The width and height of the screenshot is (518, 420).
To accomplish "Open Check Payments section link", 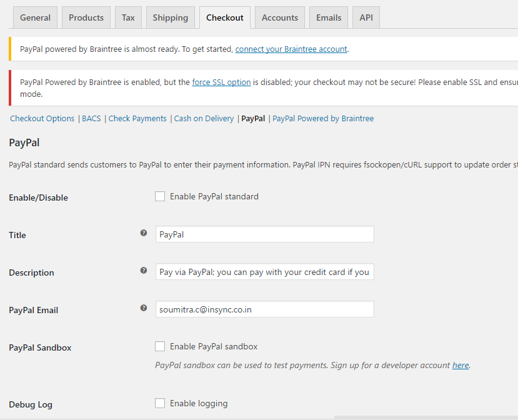I will [137, 119].
